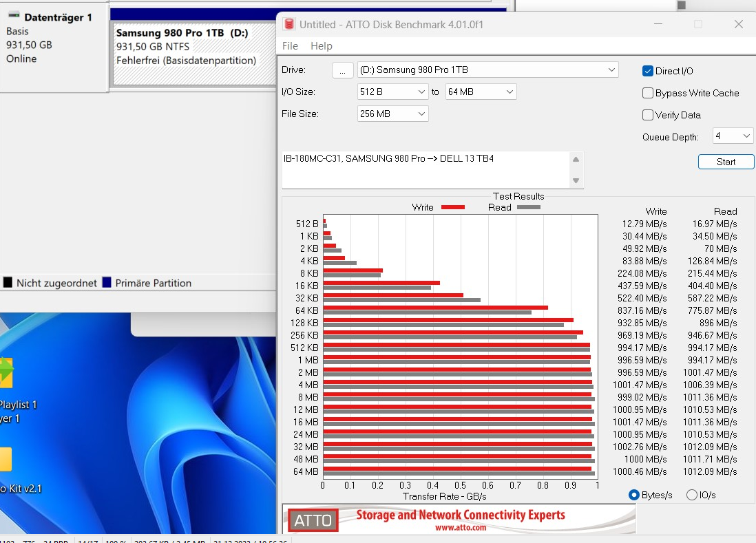Click the drive browse '...' button
Screen dimensions: 756x543
(x=342, y=70)
